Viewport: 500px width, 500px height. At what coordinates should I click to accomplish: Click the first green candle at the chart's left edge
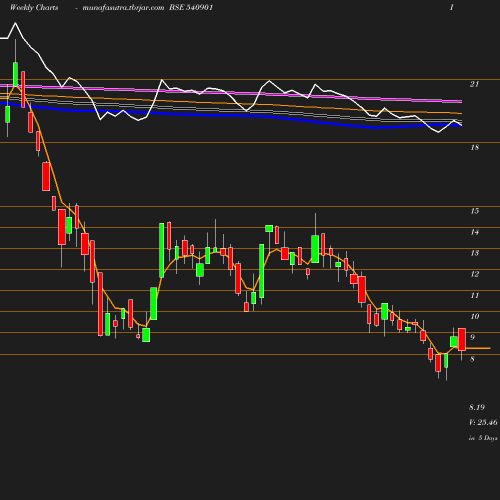pos(7,114)
